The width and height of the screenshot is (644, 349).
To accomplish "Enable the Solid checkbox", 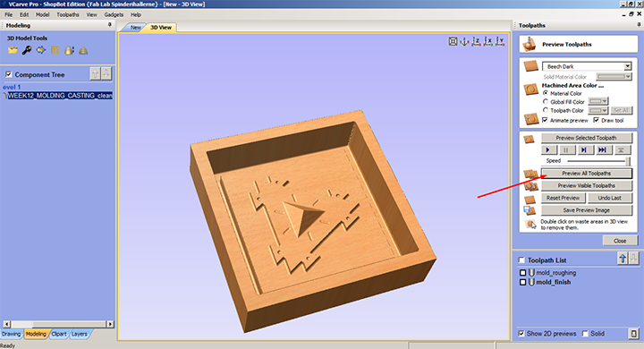I will coord(586,334).
